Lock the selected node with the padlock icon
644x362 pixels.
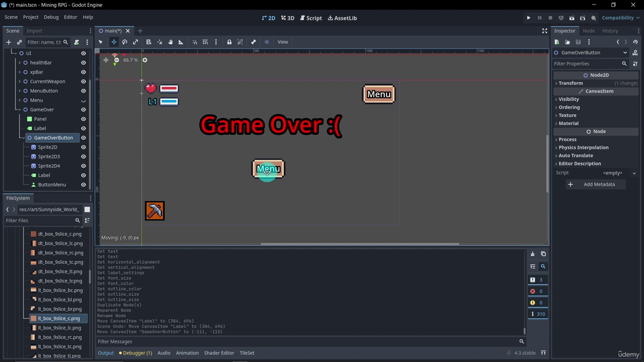coord(229,42)
